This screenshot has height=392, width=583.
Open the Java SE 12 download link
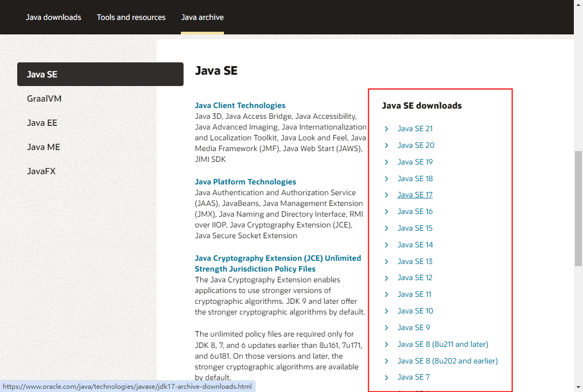pyautogui.click(x=415, y=278)
